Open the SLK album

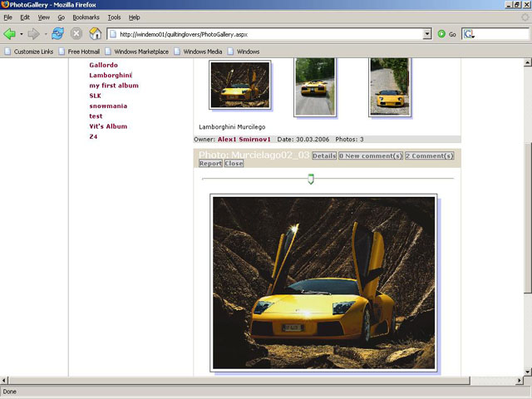click(x=95, y=96)
